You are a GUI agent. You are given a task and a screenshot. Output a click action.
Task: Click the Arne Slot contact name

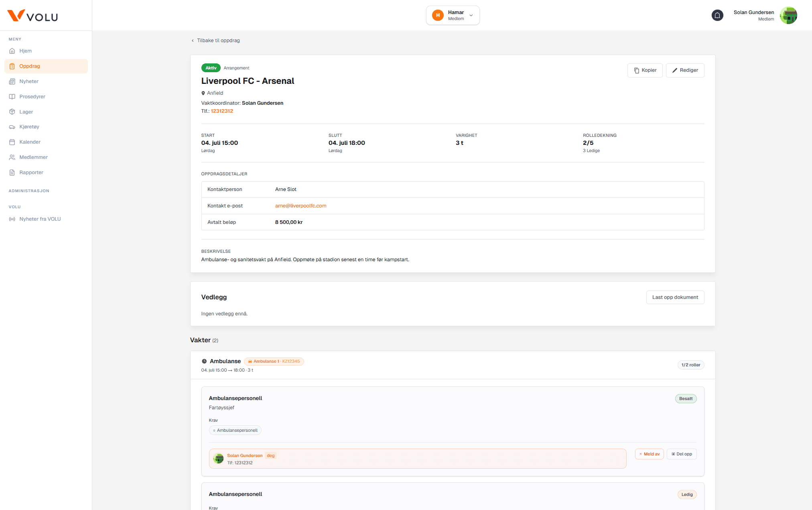(286, 189)
